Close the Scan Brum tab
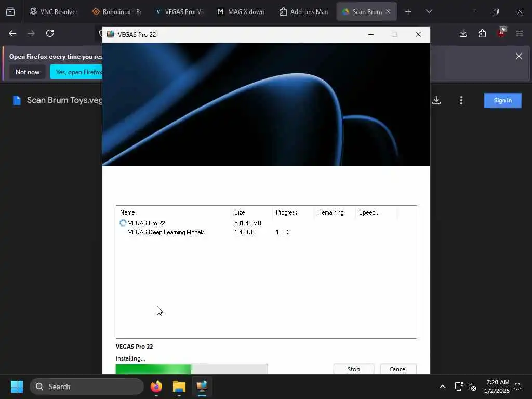This screenshot has height=399, width=532. [x=388, y=11]
